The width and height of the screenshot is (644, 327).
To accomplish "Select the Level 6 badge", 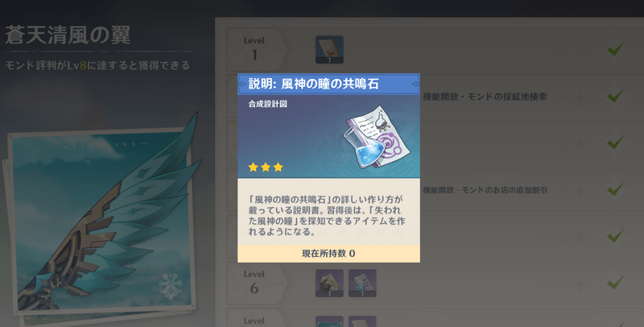I will click(x=254, y=283).
